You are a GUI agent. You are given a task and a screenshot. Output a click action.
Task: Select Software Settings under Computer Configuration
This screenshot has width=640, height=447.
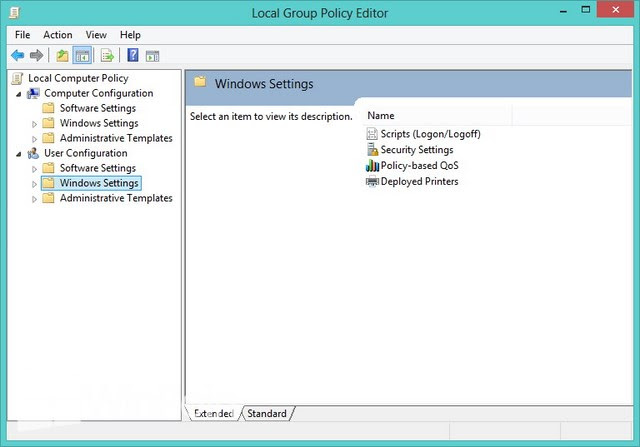(x=98, y=108)
